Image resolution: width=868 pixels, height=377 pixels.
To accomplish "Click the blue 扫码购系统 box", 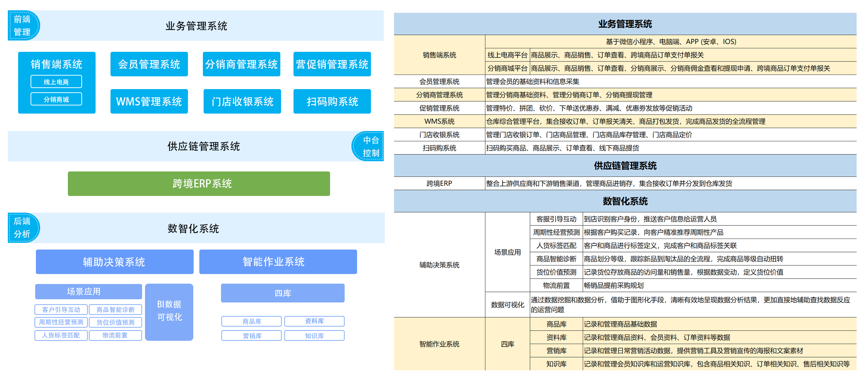I will (x=332, y=102).
